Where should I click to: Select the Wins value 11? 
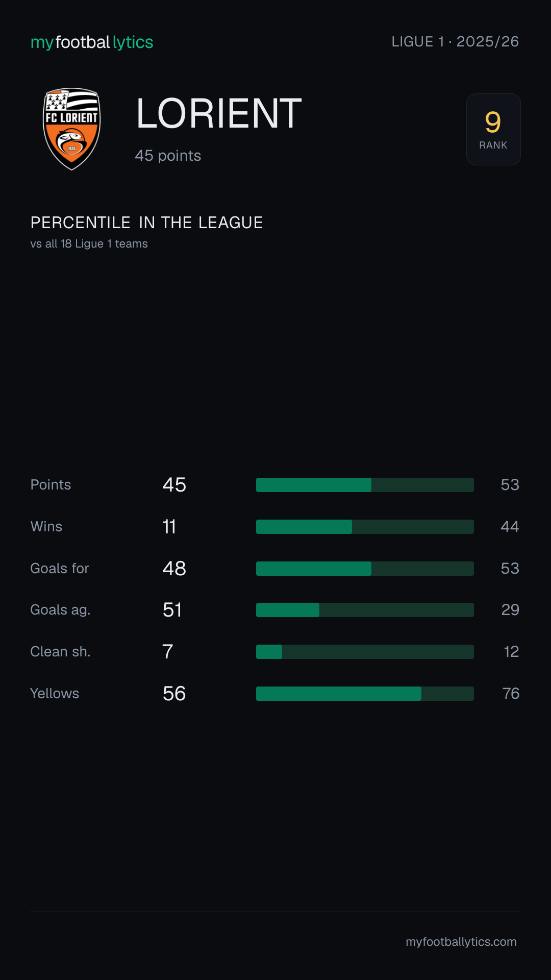point(169,527)
